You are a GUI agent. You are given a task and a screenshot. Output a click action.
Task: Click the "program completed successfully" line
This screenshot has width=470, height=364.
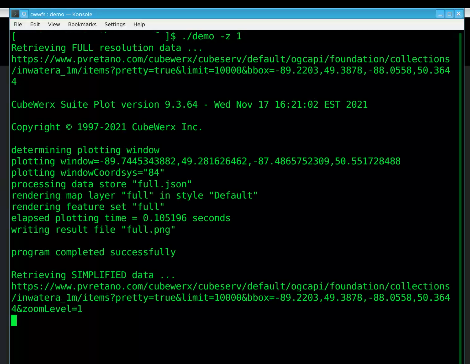(x=94, y=252)
